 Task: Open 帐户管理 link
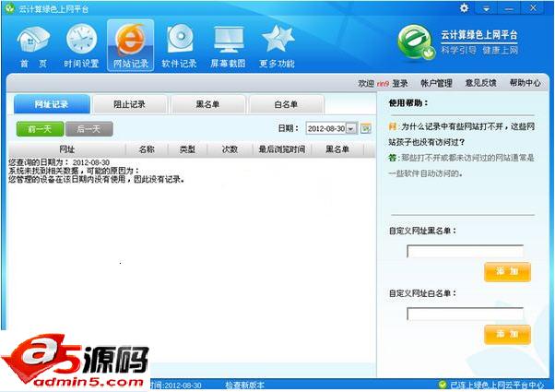pyautogui.click(x=436, y=83)
